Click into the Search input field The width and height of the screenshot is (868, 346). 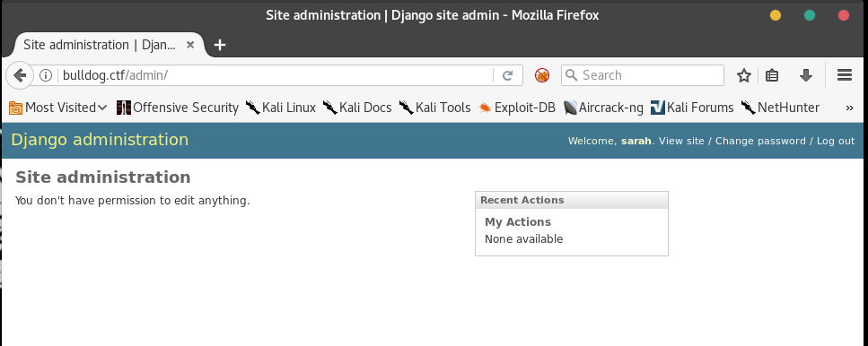[642, 75]
